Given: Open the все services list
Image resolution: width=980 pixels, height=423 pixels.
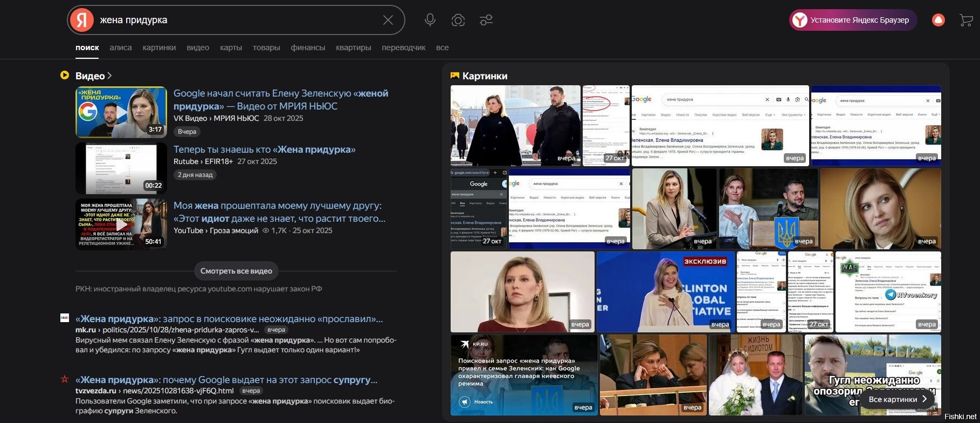Looking at the screenshot, I should pos(442,47).
